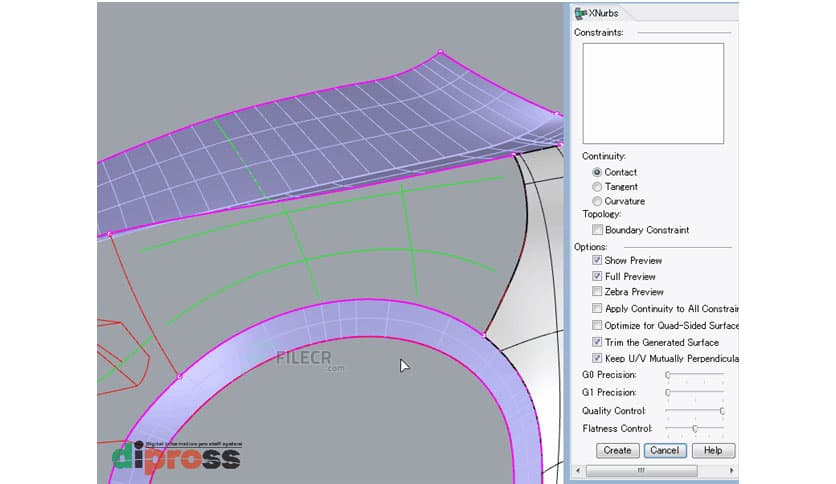Image resolution: width=836 pixels, height=484 pixels.
Task: Click the Create button
Action: coord(617,450)
